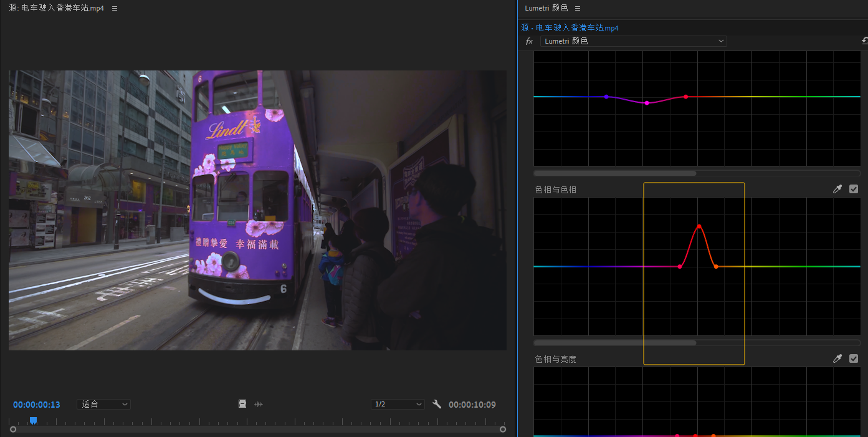Open the 适合 zoom level dropdown
Screen dimensions: 868x437
pyautogui.click(x=103, y=404)
